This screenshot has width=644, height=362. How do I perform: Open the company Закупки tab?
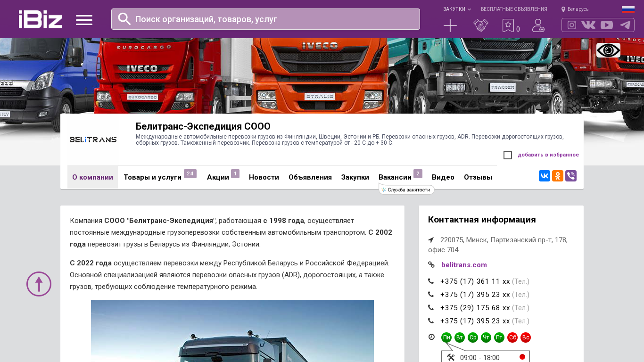(355, 177)
